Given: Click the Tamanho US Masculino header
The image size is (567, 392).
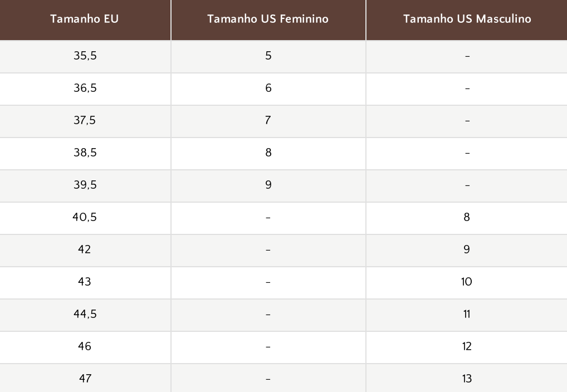Looking at the screenshot, I should coord(467,19).
